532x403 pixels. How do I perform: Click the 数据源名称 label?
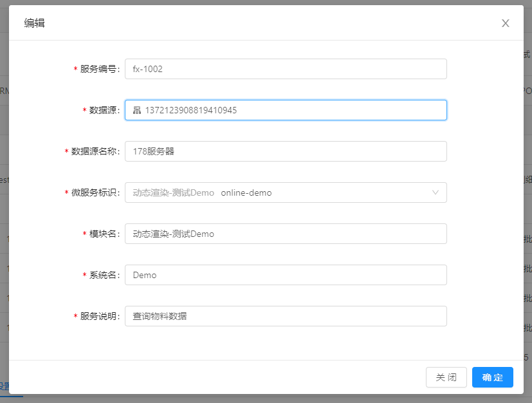pos(94,151)
